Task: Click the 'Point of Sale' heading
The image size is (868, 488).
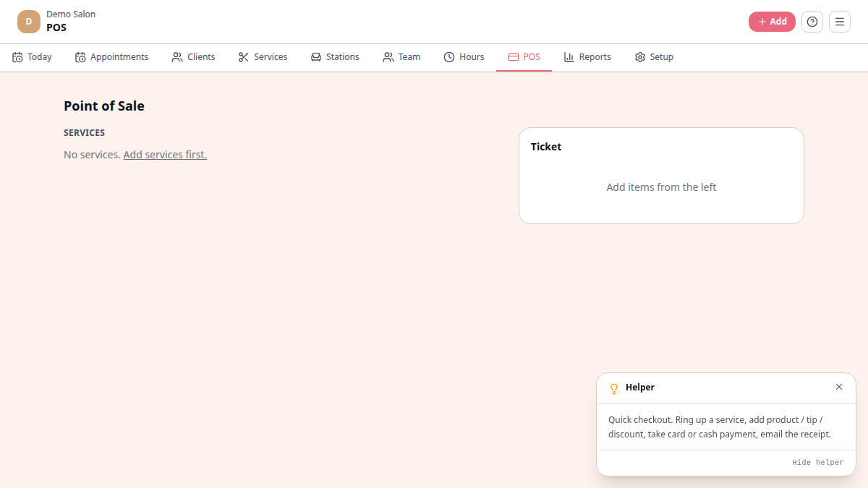Action: tap(104, 106)
